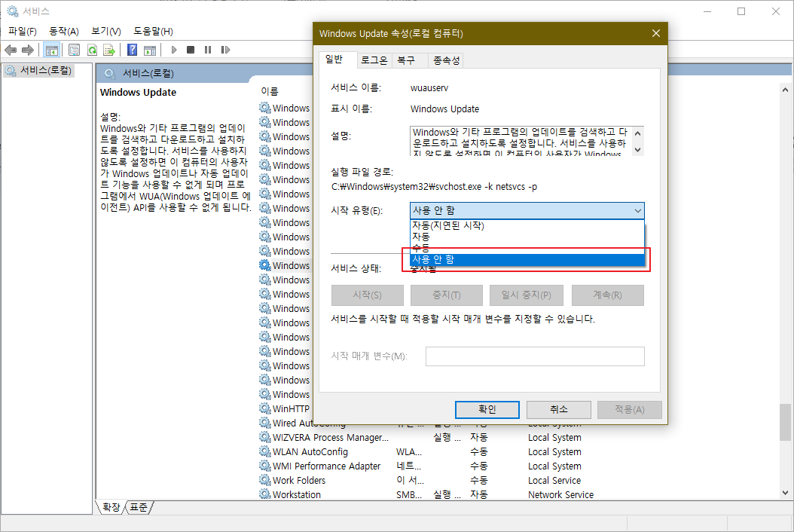This screenshot has height=532, width=794.
Task: Click the 서비스 title bar gear icon
Action: click(x=12, y=11)
